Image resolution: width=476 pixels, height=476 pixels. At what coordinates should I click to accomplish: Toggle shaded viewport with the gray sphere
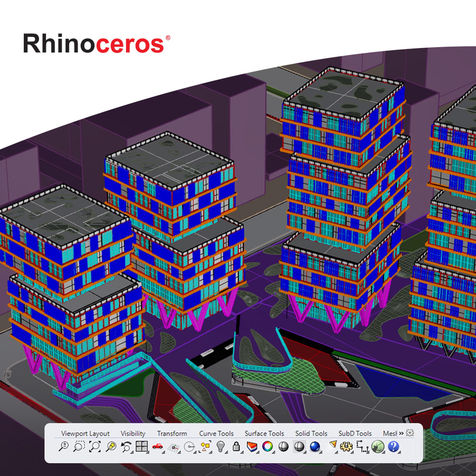tap(283, 446)
